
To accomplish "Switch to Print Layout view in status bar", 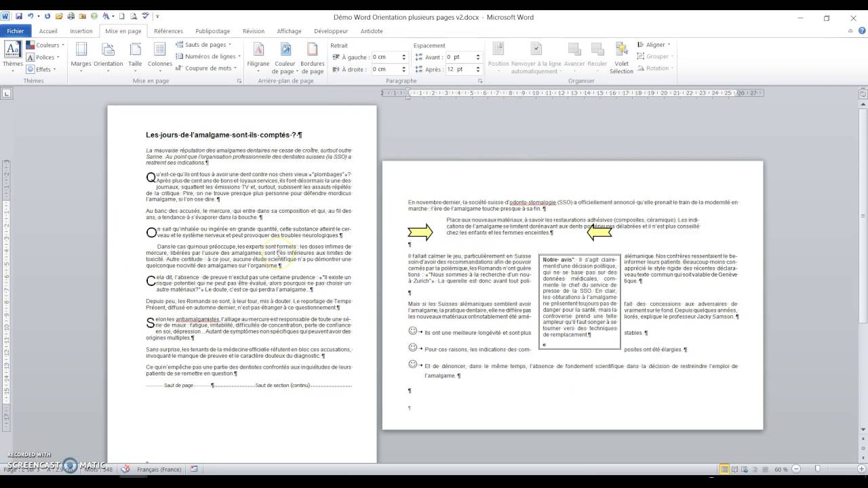I will coord(725,469).
